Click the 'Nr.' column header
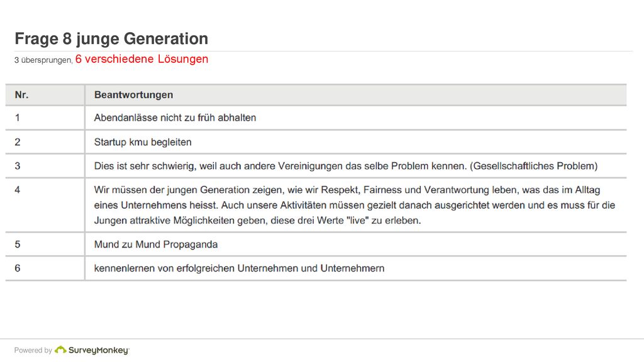 point(22,95)
